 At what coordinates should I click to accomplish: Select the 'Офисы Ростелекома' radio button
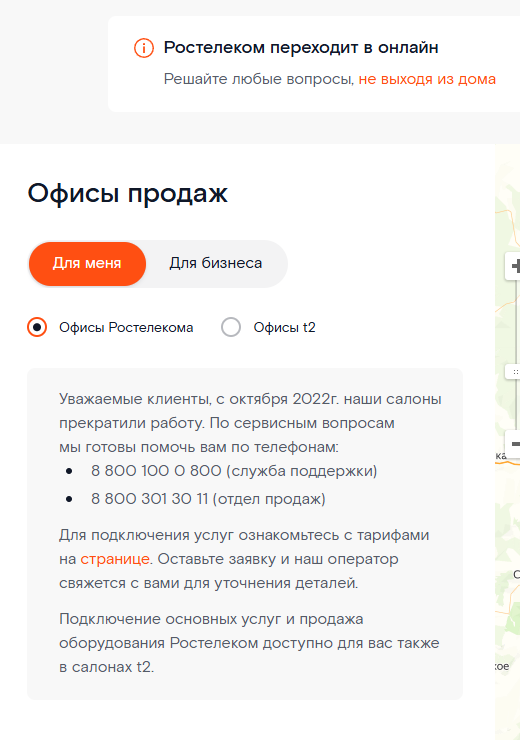pyautogui.click(x=37, y=327)
